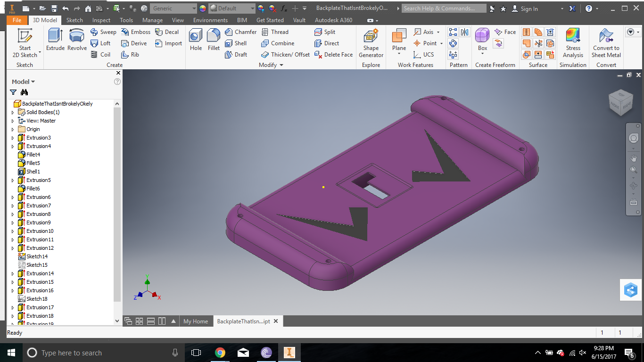Click the filter icon in Model browser
The width and height of the screenshot is (644, 362).
13,92
